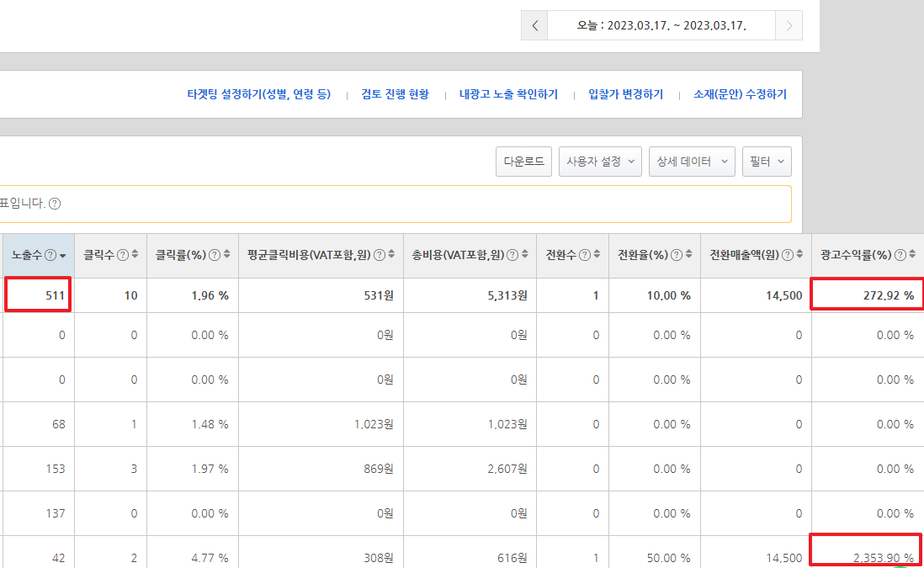This screenshot has height=568, width=924.
Task: Show help tooltip for 광고수익률(%) column
Action: [900, 255]
